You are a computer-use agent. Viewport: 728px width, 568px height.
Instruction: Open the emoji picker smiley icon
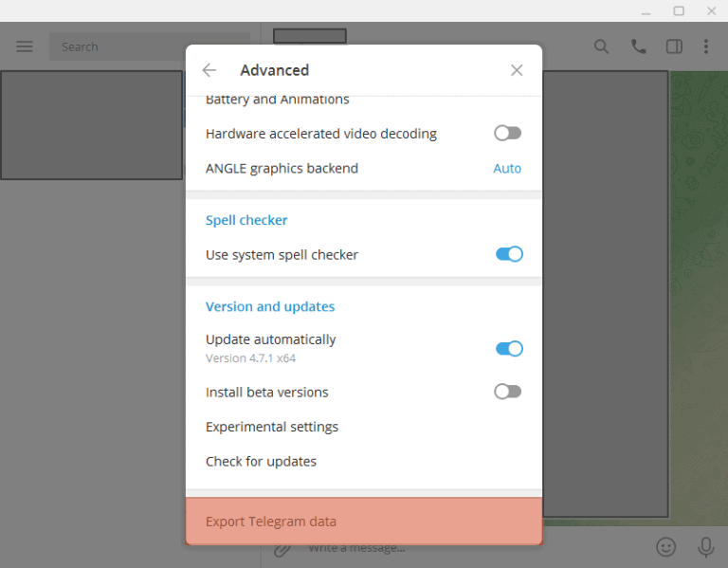click(666, 547)
